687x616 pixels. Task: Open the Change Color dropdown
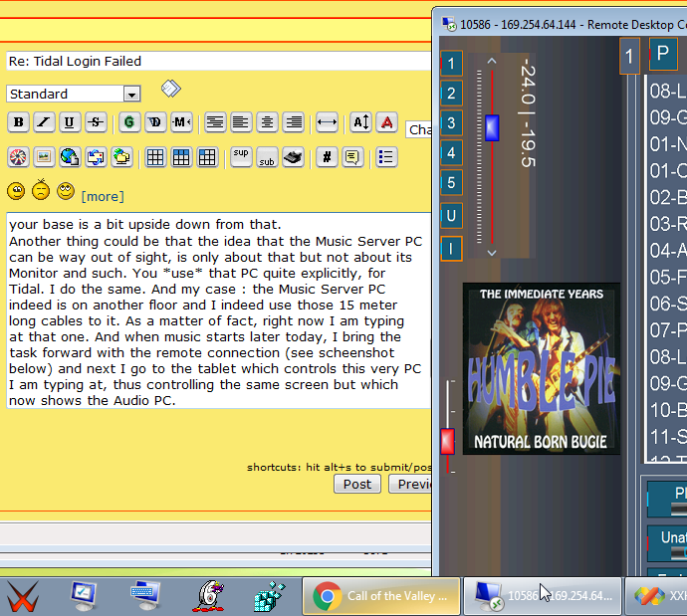click(419, 129)
